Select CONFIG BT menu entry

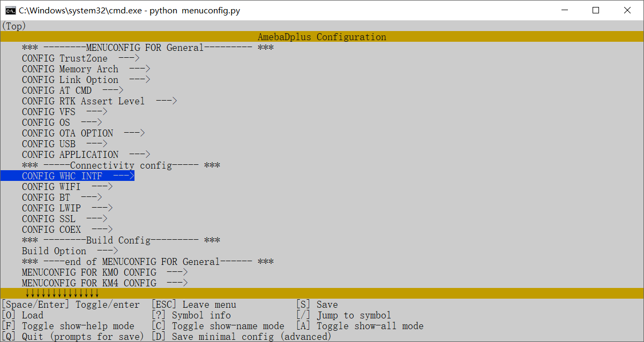point(62,197)
